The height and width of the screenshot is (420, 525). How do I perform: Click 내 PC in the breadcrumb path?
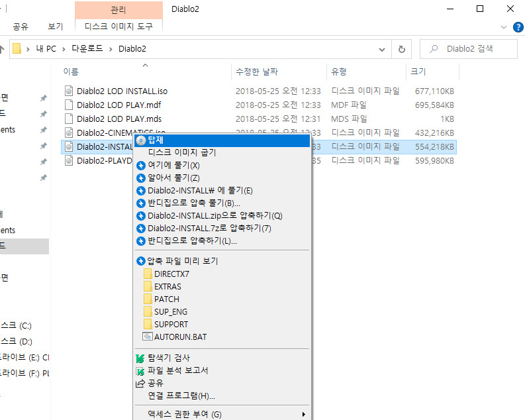tap(46, 49)
